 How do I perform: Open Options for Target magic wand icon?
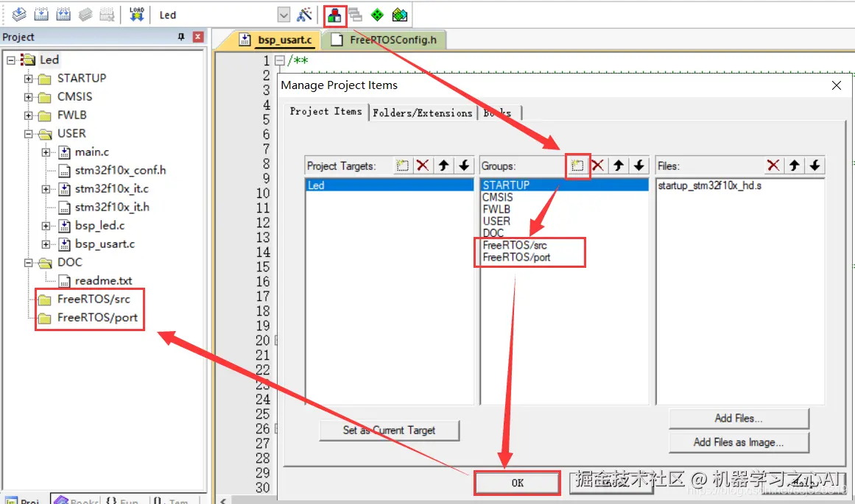305,15
